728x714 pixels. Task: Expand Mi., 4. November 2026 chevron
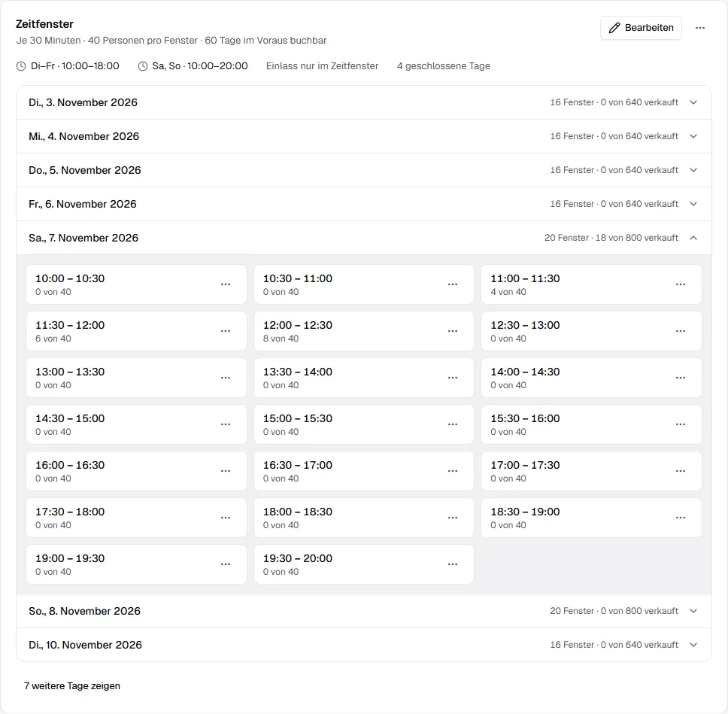pyautogui.click(x=693, y=136)
